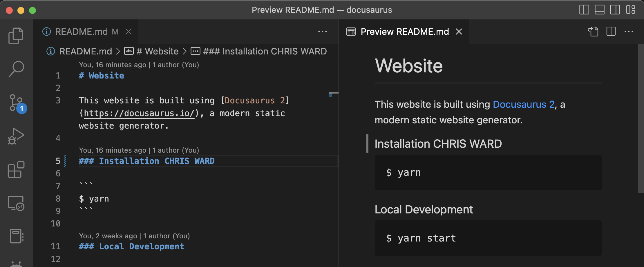The image size is (644, 267).
Task: Place cursor in '### Installation CHRIS WARD' line
Action: point(147,161)
